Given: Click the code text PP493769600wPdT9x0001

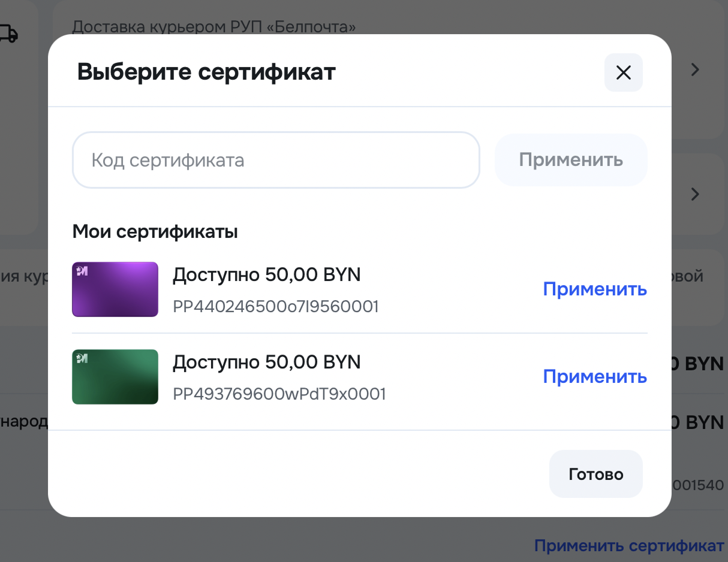Looking at the screenshot, I should (x=279, y=394).
